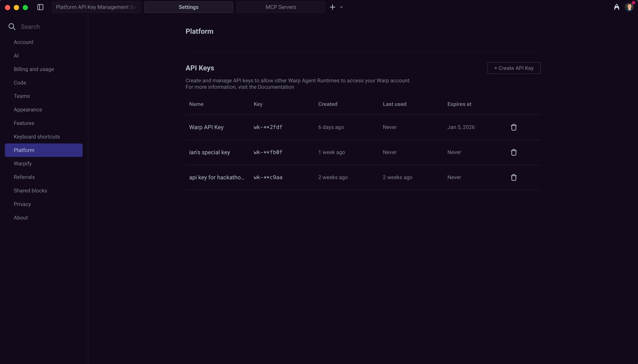
Task: Remove the hackathon API key via trash icon
Action: tap(513, 177)
